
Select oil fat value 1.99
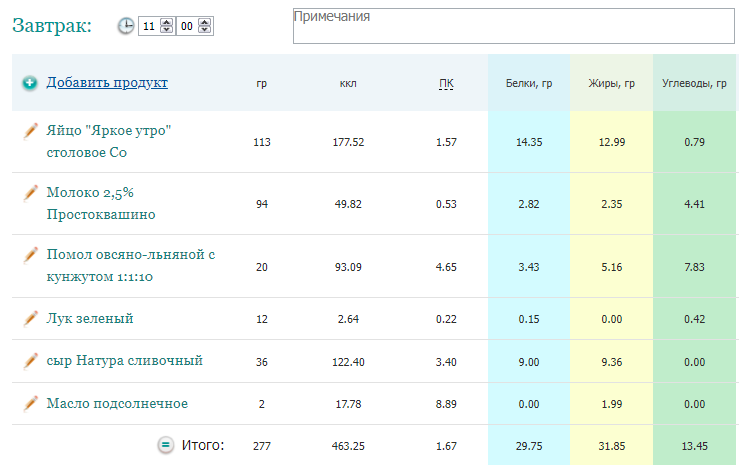(612, 404)
